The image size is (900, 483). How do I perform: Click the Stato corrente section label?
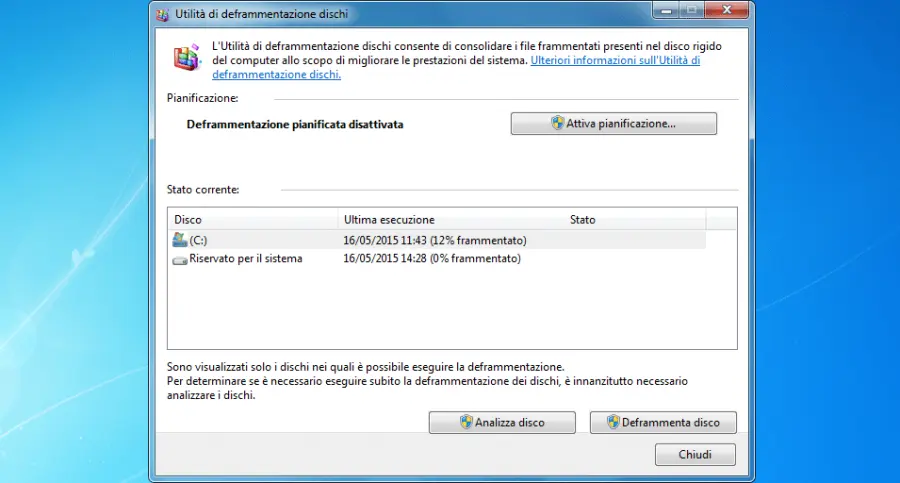point(203,190)
